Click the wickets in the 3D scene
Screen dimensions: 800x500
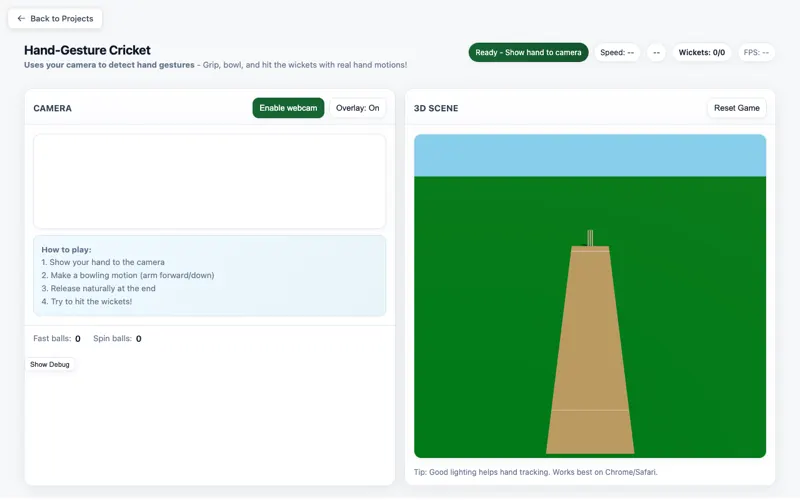(x=590, y=238)
